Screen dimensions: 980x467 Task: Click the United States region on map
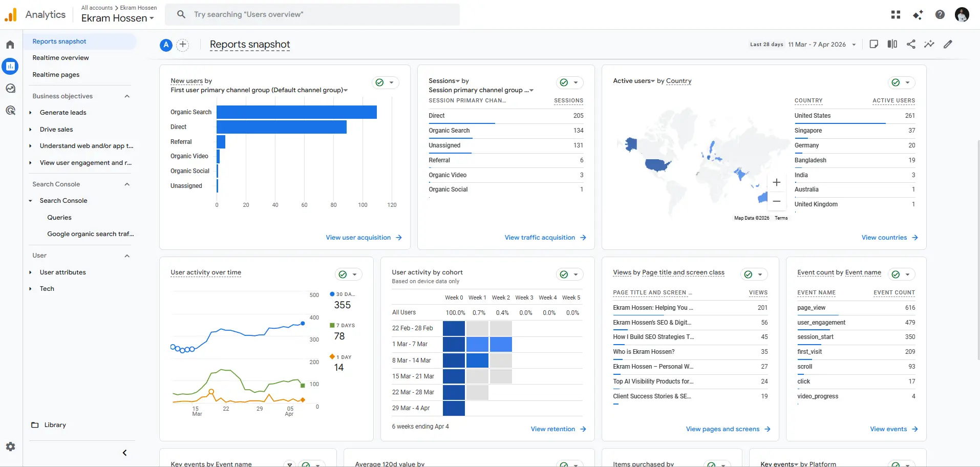658,165
